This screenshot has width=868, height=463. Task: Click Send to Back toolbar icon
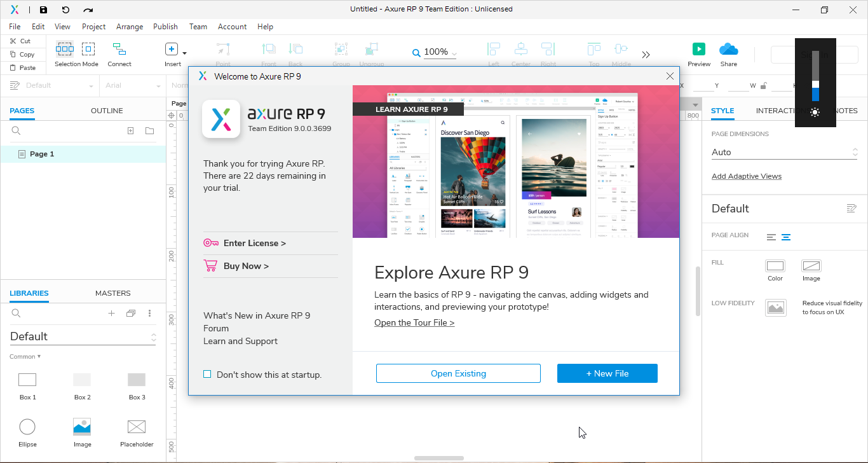pyautogui.click(x=295, y=49)
